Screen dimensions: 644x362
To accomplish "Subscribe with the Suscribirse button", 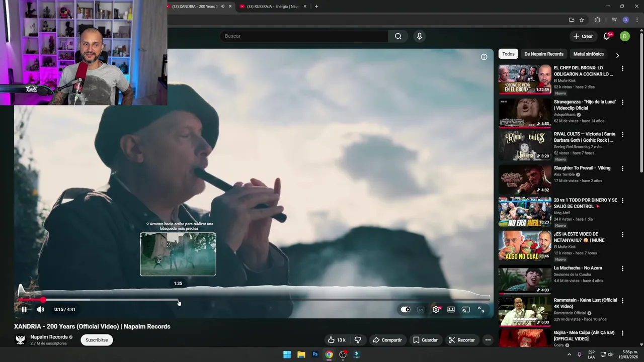I will pos(97,340).
